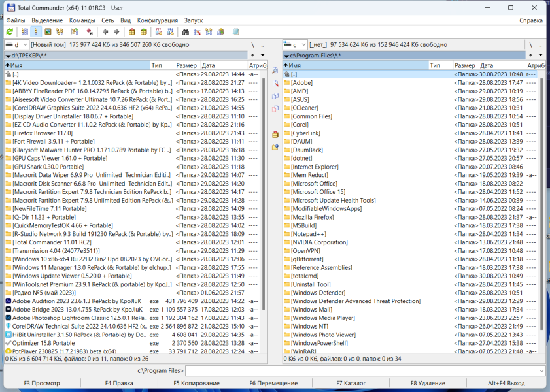Select the [Notepad++] folder in right panel
Screen dimensions: 550x392
pyautogui.click(x=411, y=234)
